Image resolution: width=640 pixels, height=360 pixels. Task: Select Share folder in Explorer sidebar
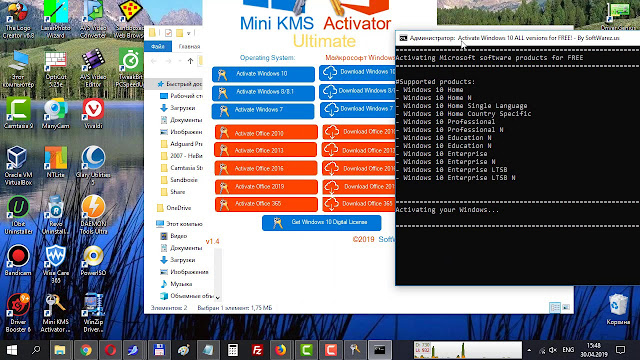[173, 192]
